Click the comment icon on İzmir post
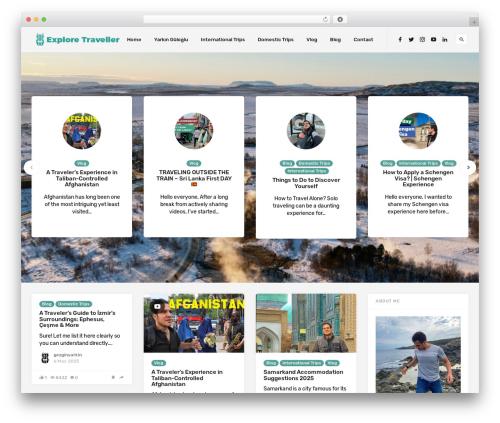Viewport: 500px width, 423px height. 72,377
